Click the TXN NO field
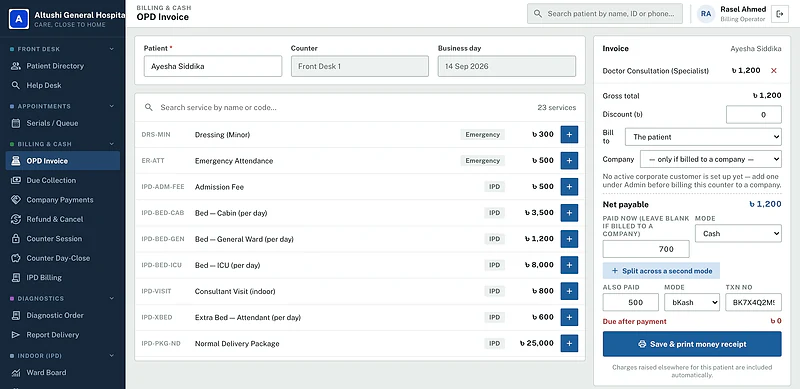 pyautogui.click(x=753, y=302)
